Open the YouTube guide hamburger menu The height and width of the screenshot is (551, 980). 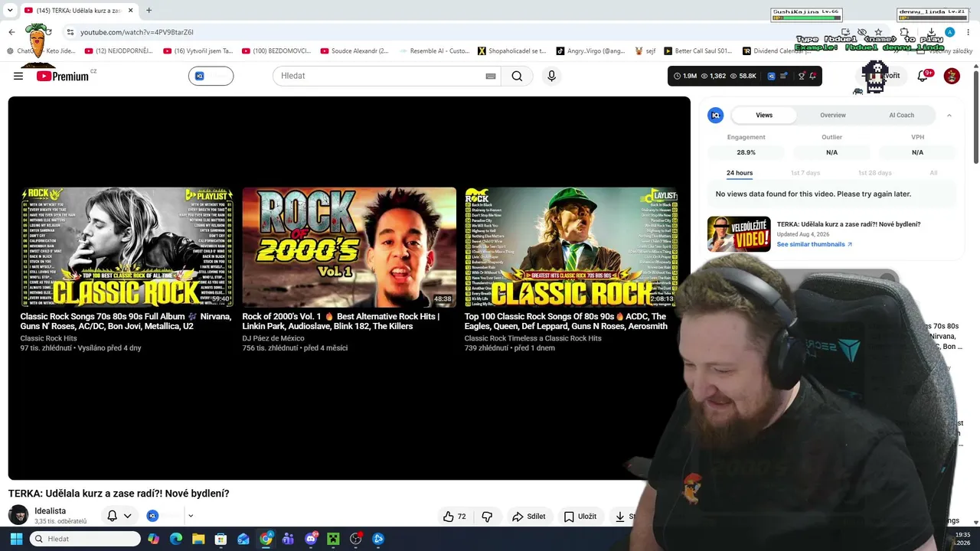[18, 76]
